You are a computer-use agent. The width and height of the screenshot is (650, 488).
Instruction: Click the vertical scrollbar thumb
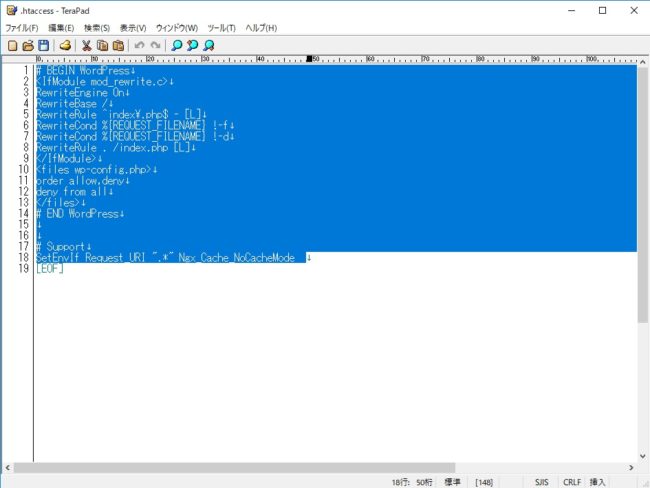pos(643,194)
